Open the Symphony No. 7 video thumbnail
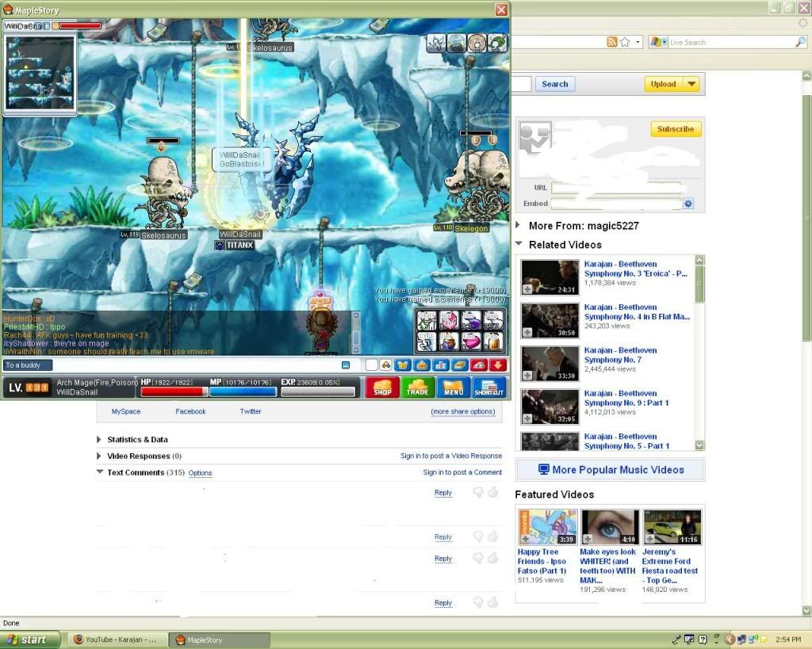The height and width of the screenshot is (649, 812). (550, 363)
